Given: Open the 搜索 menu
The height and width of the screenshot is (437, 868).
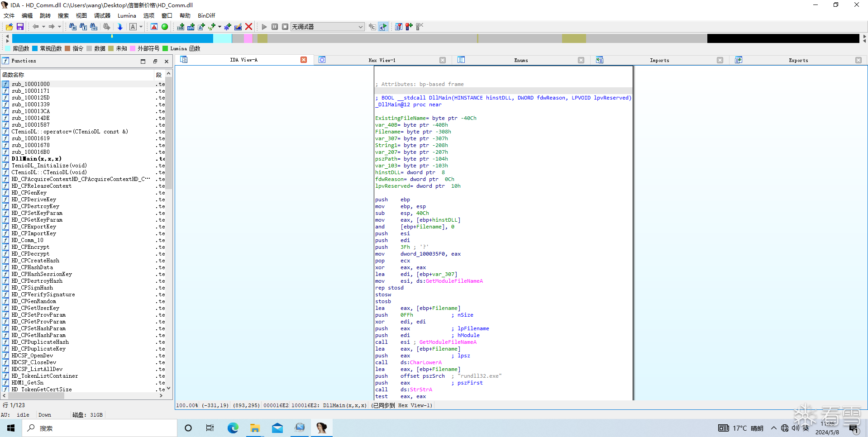Looking at the screenshot, I should 63,15.
